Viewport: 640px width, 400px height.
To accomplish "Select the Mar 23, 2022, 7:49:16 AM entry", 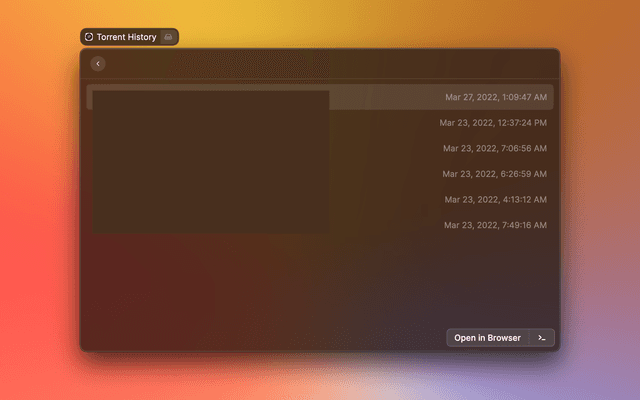I will [495, 225].
